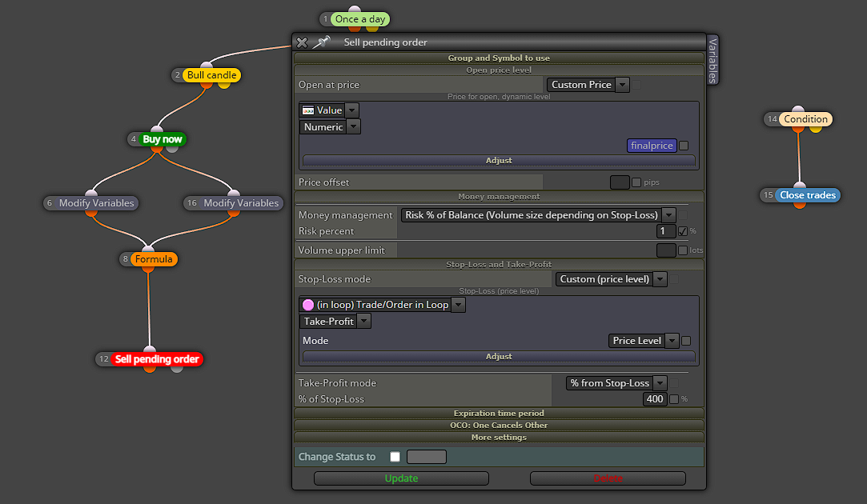Select the orange Formula node
The image size is (867, 504).
coord(154,259)
